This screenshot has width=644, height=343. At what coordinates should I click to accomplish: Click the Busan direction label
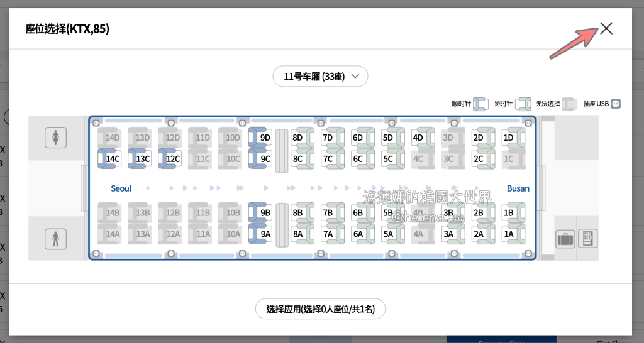[518, 188]
